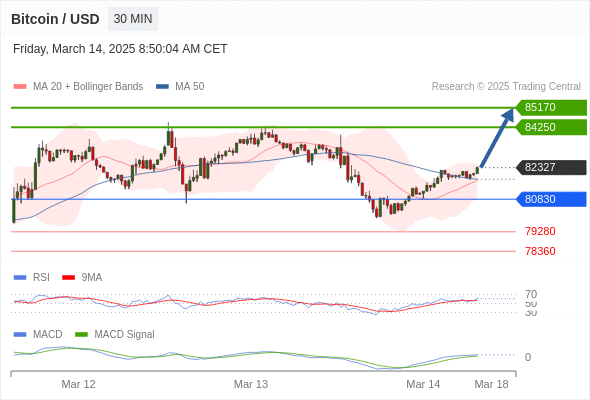Click the 'MA 20 + Bollinger Bands' legend label
The image size is (590, 400).
point(88,87)
